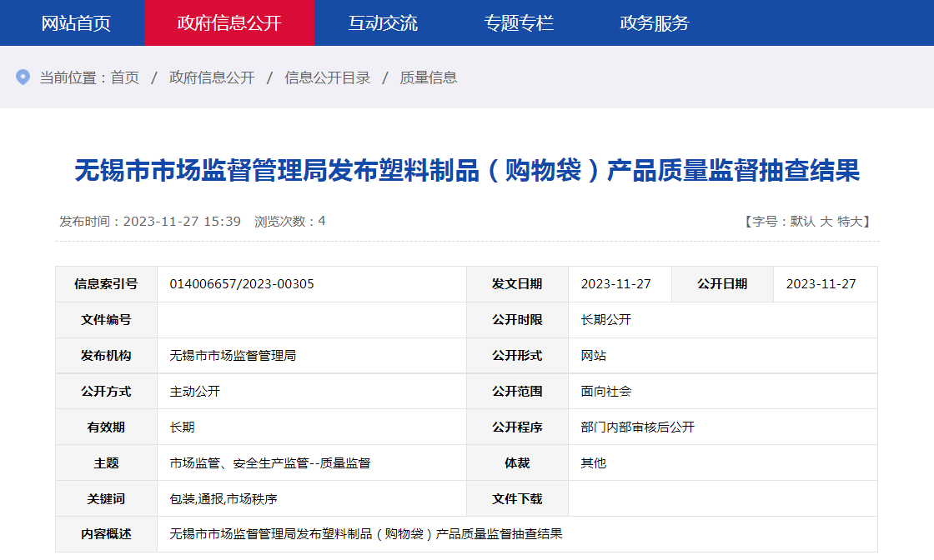The height and width of the screenshot is (560, 934).
Task: Click the 质量信息 breadcrumb link
Action: 429,77
